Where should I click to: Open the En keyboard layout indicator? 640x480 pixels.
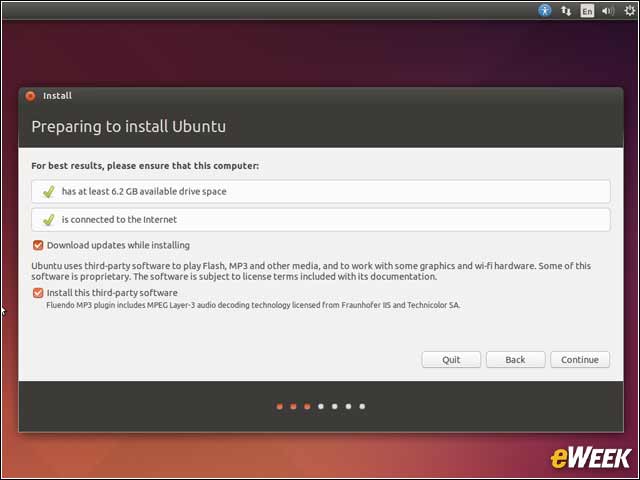click(x=587, y=11)
